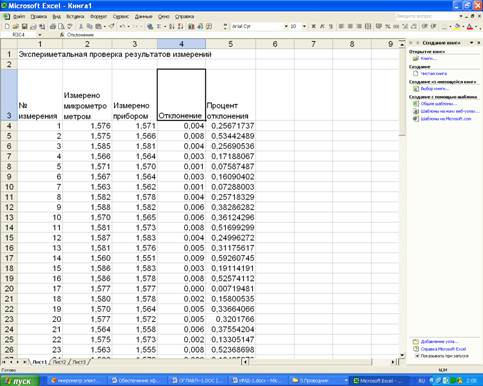Open the Формат menu

[98, 16]
